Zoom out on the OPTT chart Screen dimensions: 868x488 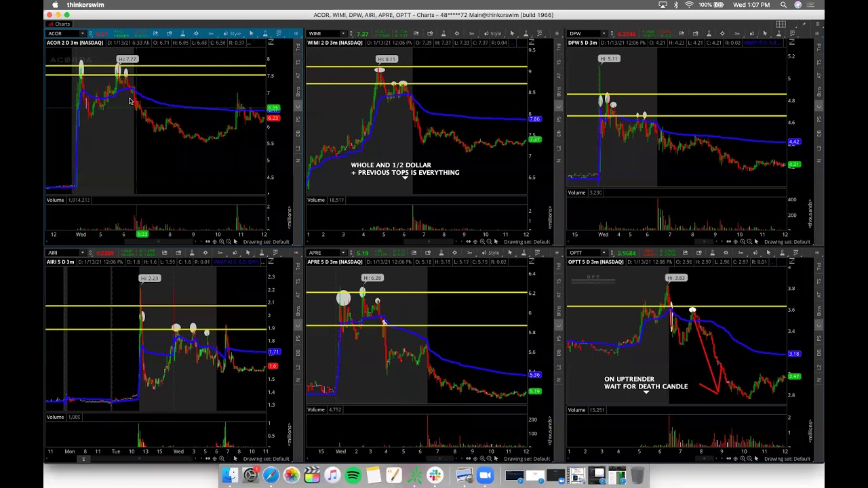coord(748,459)
